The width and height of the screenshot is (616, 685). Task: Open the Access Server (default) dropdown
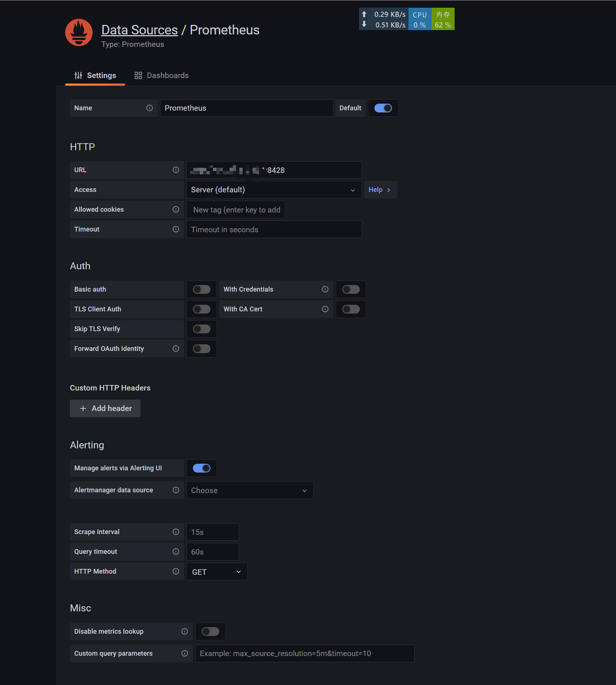click(x=274, y=190)
